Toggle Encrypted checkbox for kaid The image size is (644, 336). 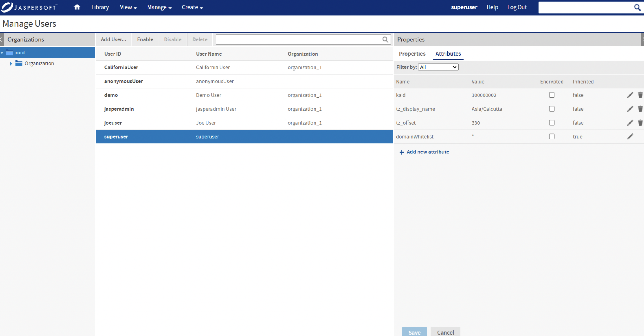552,95
